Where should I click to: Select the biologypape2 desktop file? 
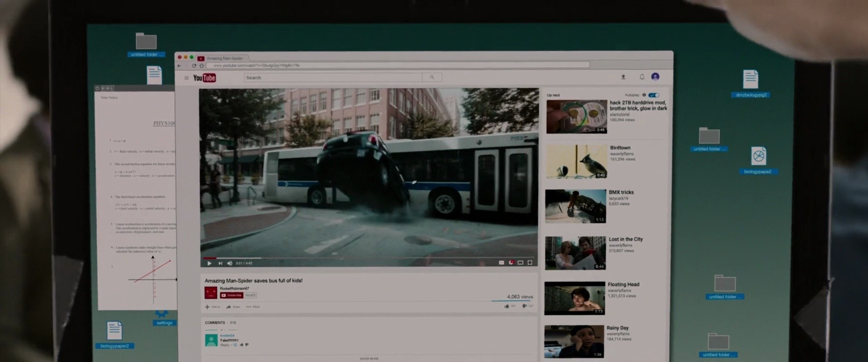click(x=758, y=161)
